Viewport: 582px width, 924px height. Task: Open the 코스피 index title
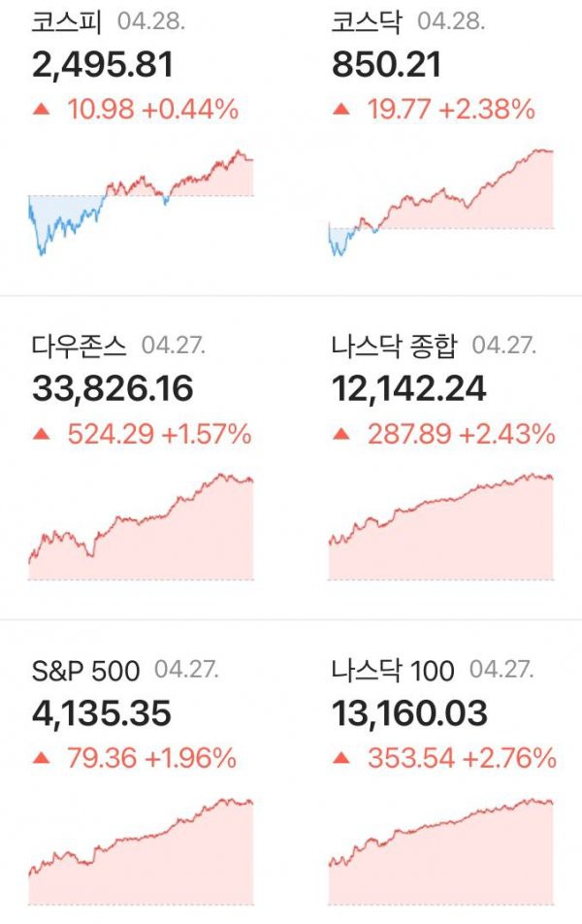point(67,21)
